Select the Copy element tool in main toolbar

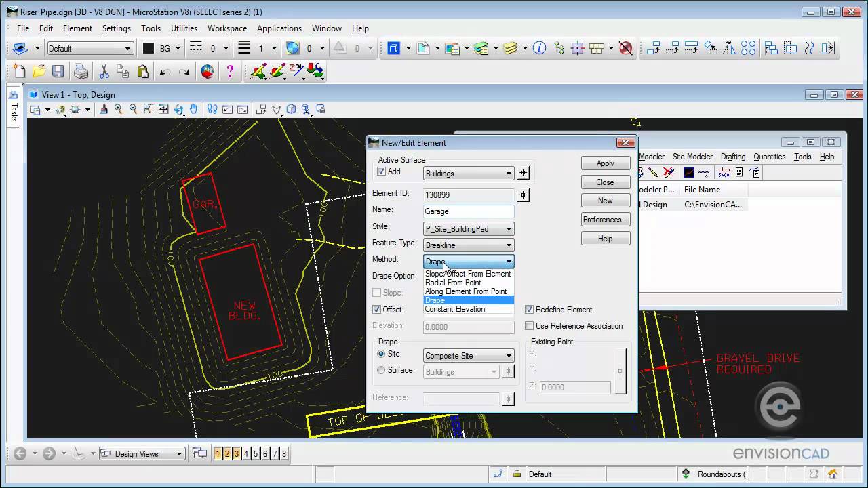(654, 48)
